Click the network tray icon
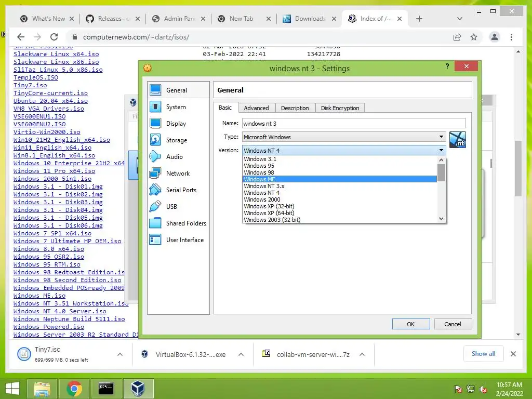532x399 pixels. (471, 389)
